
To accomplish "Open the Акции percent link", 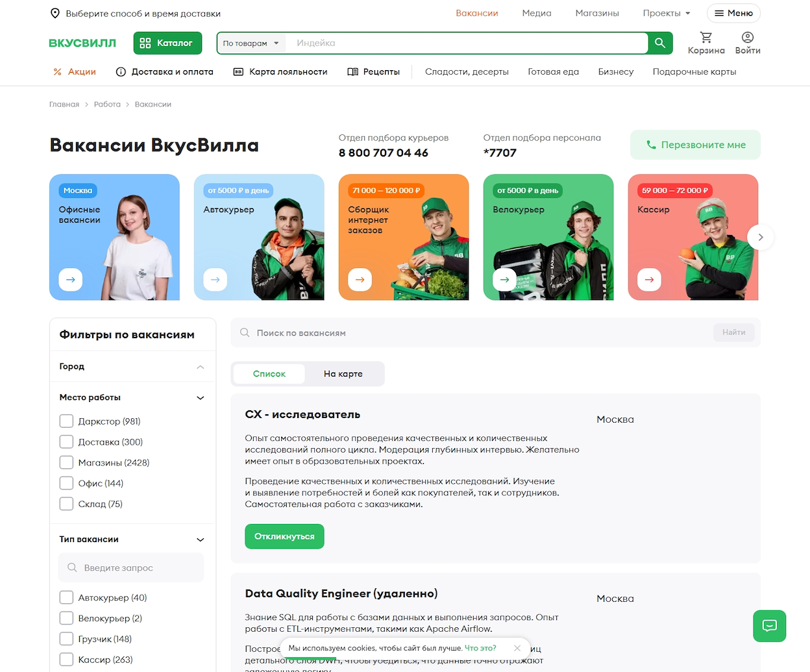I will (75, 71).
